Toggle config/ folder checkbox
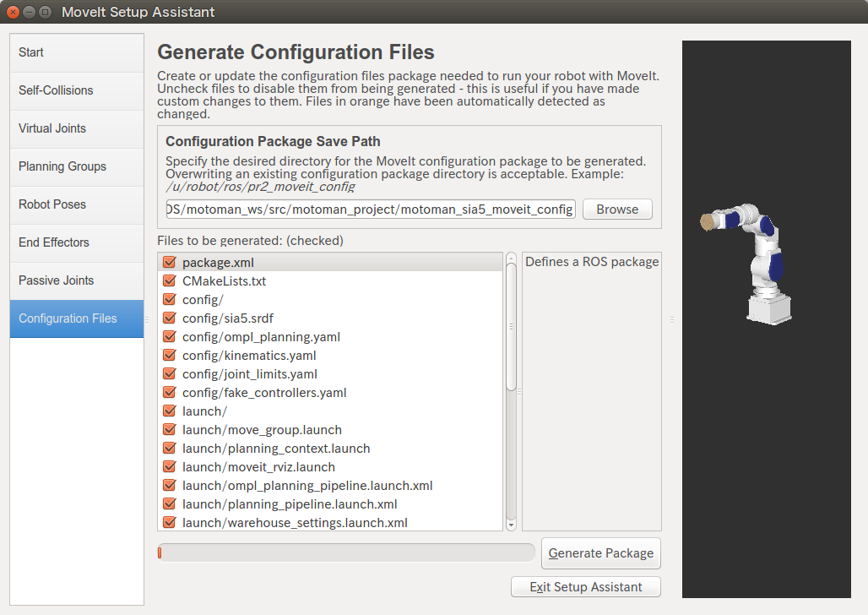Screen dimensions: 868x615 (170, 299)
